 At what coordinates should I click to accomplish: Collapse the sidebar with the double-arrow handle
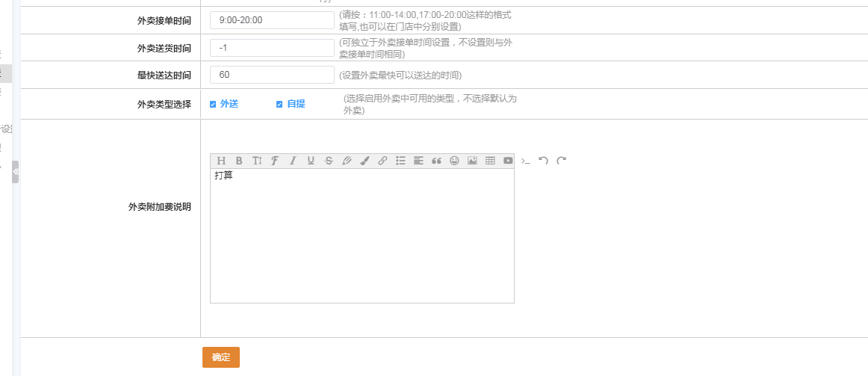[x=16, y=172]
